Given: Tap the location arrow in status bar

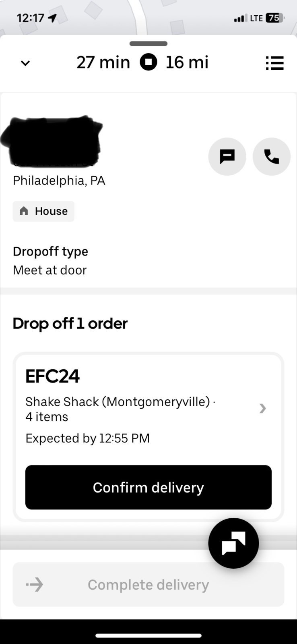Looking at the screenshot, I should point(52,18).
